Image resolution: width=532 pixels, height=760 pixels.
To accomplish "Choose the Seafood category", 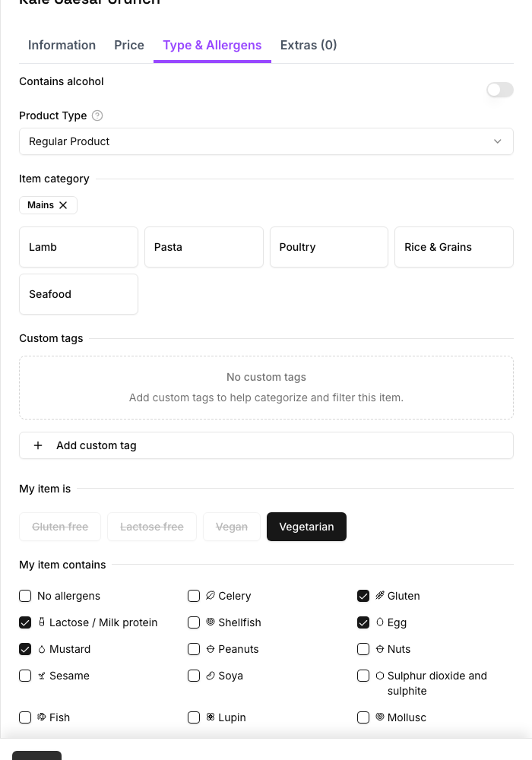I will [78, 294].
